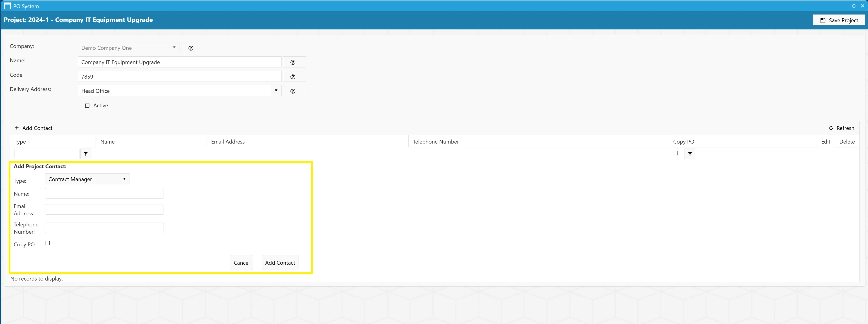Refresh the contacts grid
The image size is (868, 324).
(x=841, y=128)
